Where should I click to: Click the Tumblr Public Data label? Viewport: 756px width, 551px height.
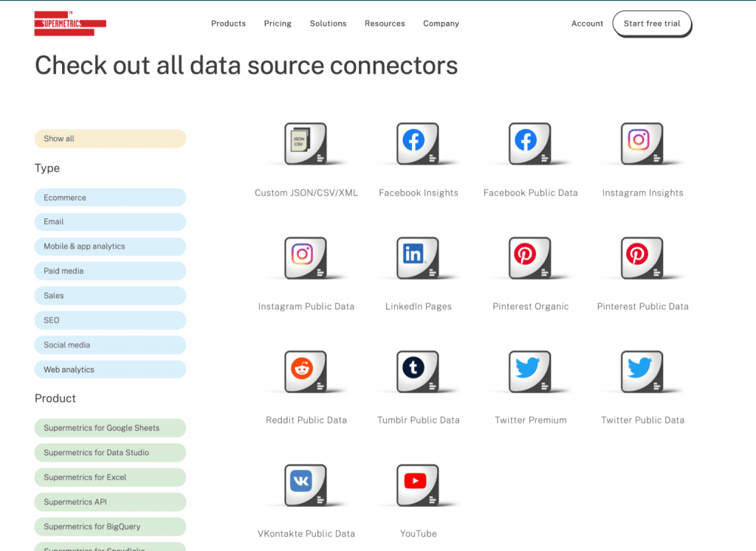coord(419,420)
